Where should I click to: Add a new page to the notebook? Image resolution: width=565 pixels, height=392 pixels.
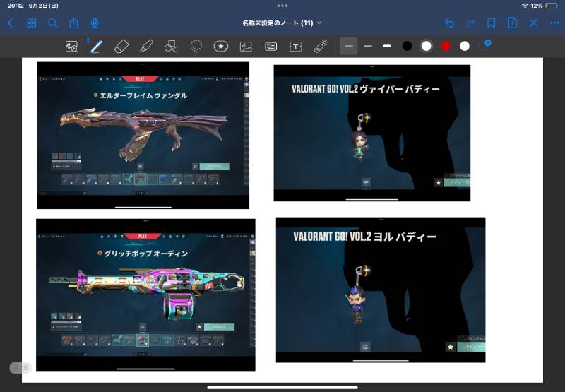[x=513, y=23]
